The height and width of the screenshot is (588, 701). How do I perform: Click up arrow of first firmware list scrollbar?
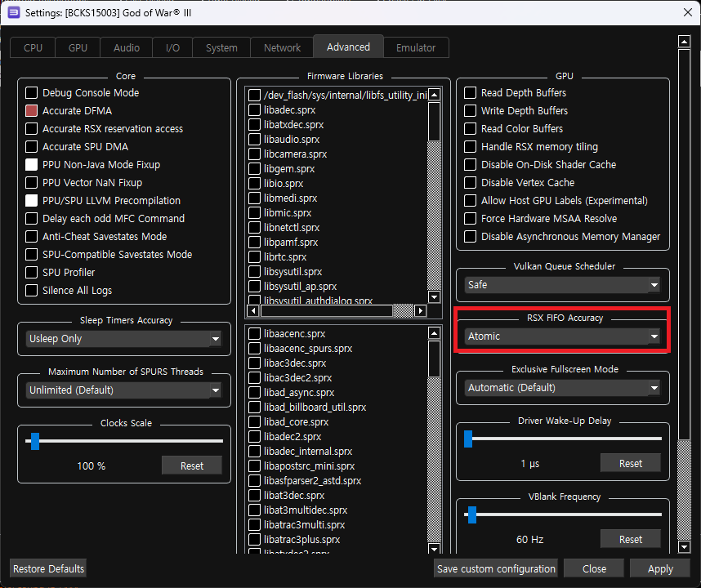(434, 95)
